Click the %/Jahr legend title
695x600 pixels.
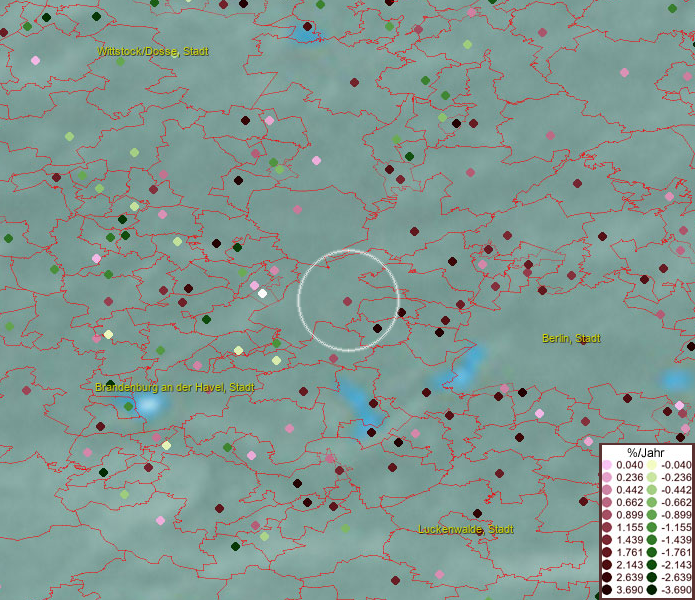click(x=645, y=452)
